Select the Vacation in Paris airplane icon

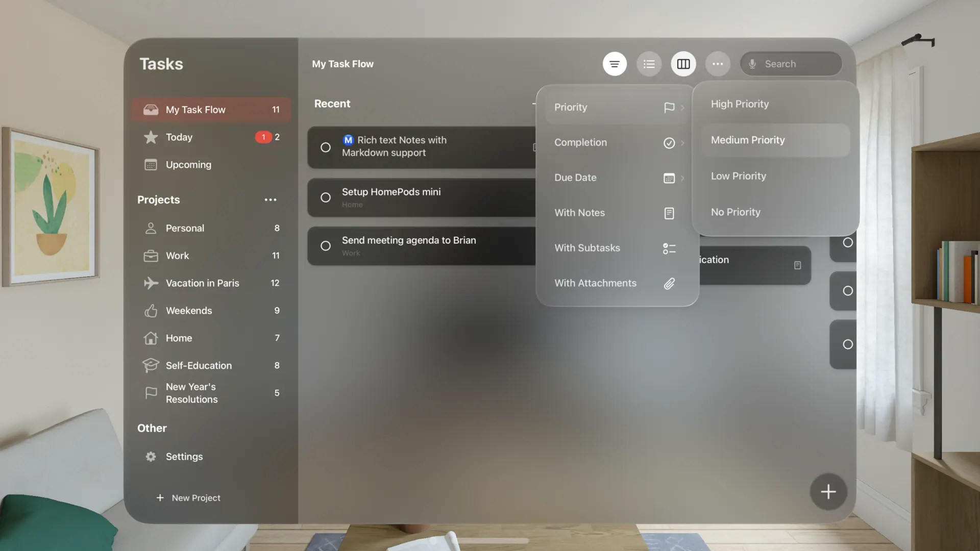151,283
